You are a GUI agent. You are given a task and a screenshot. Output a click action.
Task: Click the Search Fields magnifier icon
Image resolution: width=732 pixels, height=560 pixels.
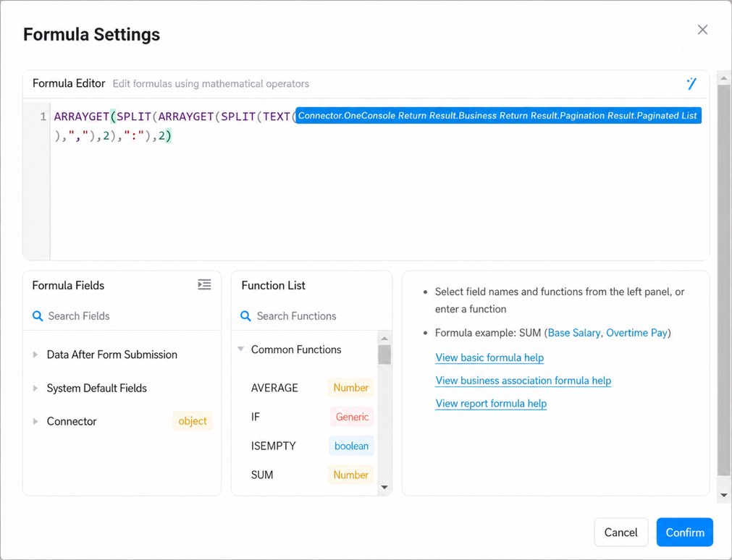(38, 316)
